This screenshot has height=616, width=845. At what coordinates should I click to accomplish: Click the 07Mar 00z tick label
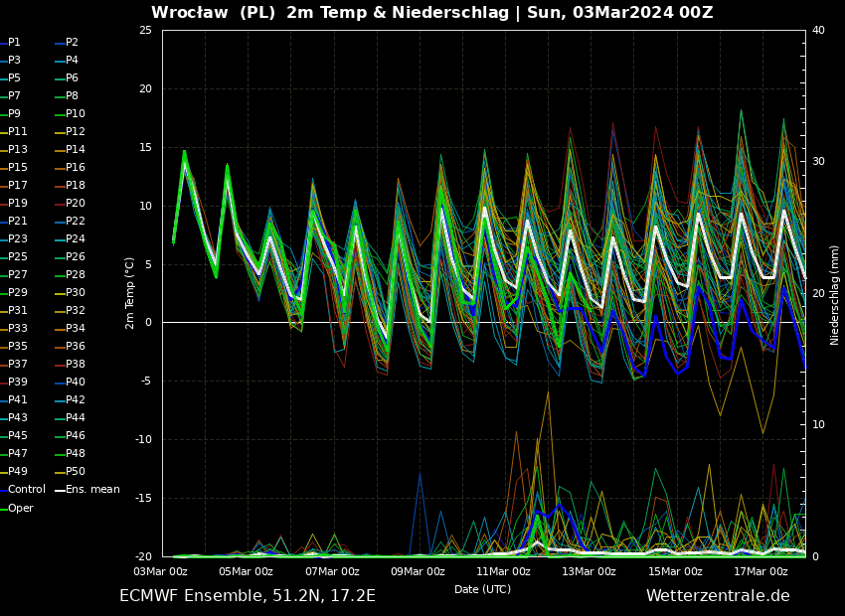coord(332,572)
